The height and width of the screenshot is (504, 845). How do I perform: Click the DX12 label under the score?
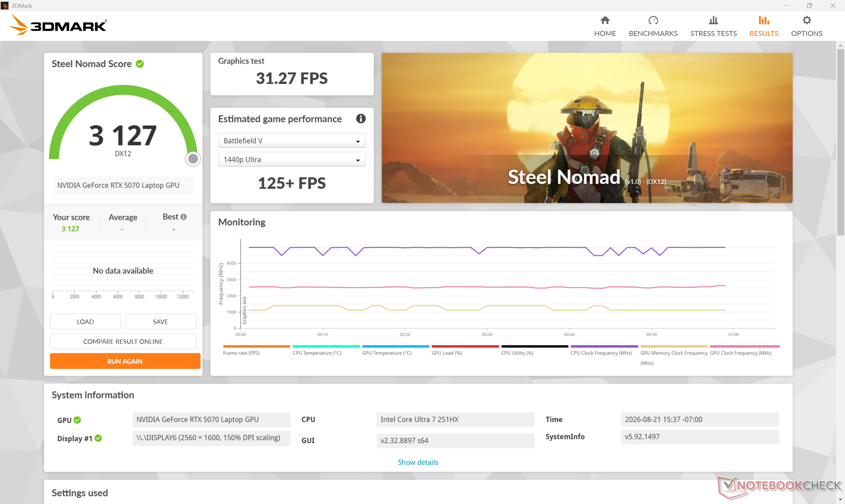click(x=123, y=154)
